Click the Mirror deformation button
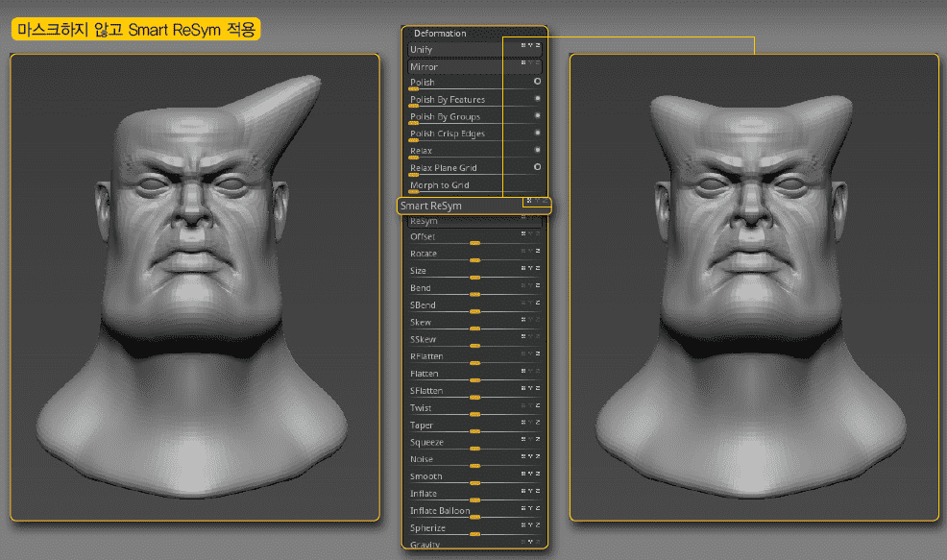947x560 pixels. (x=474, y=66)
